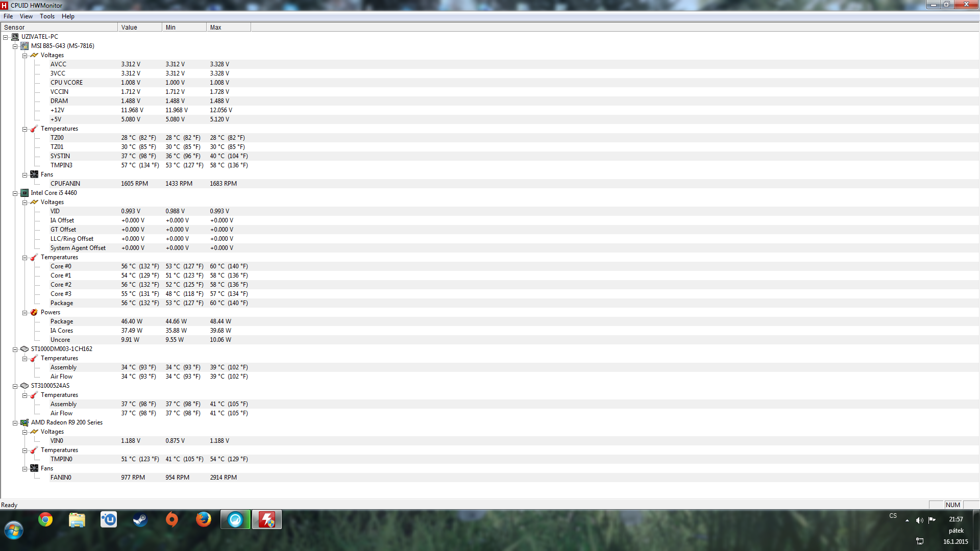Image resolution: width=980 pixels, height=551 pixels.
Task: Click the fan icon above FANIN0
Action: click(x=34, y=468)
